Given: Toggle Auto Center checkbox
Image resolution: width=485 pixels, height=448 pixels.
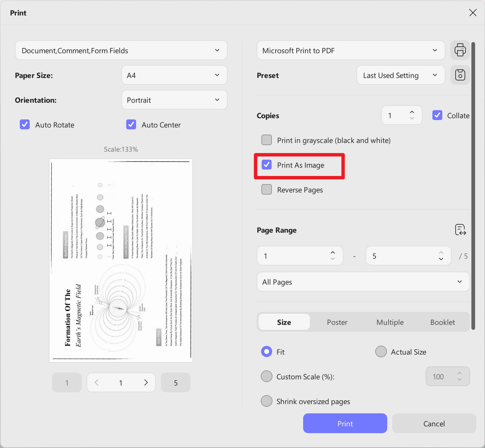Looking at the screenshot, I should tap(131, 124).
